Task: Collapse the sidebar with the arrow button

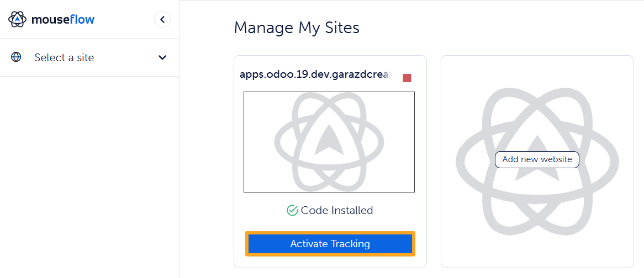Action: coord(162,19)
